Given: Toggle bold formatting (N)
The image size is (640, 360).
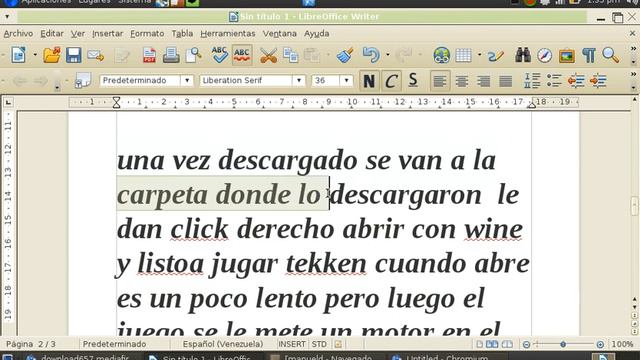Looking at the screenshot, I should [369, 81].
